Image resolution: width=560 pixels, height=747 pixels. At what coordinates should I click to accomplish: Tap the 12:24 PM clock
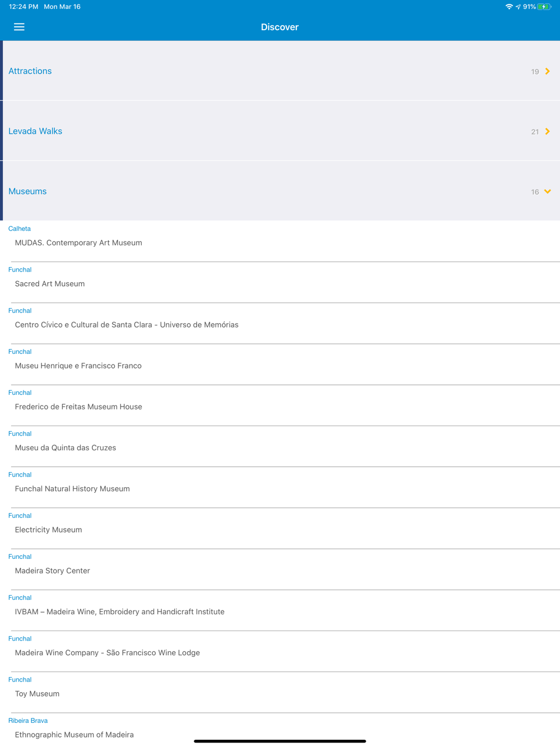pos(24,7)
